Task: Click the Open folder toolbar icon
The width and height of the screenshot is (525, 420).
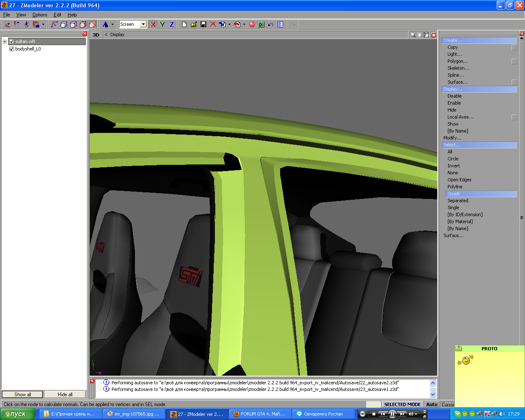Action: (x=194, y=25)
